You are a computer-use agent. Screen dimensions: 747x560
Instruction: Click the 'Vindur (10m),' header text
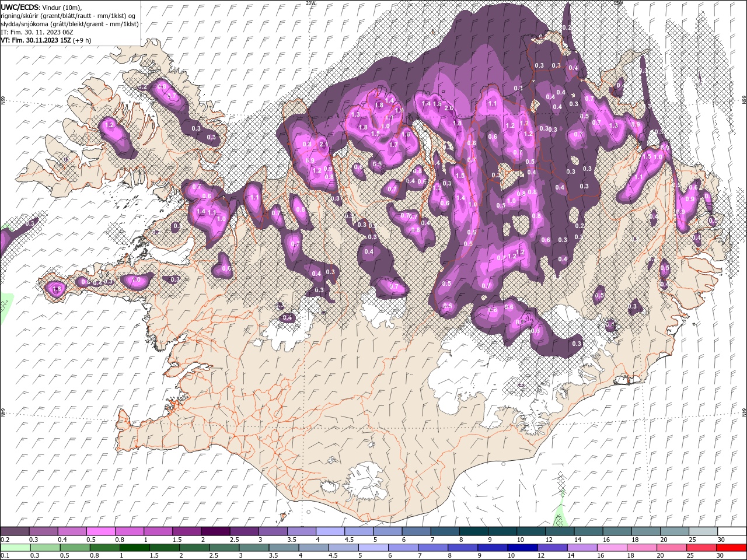click(62, 7)
